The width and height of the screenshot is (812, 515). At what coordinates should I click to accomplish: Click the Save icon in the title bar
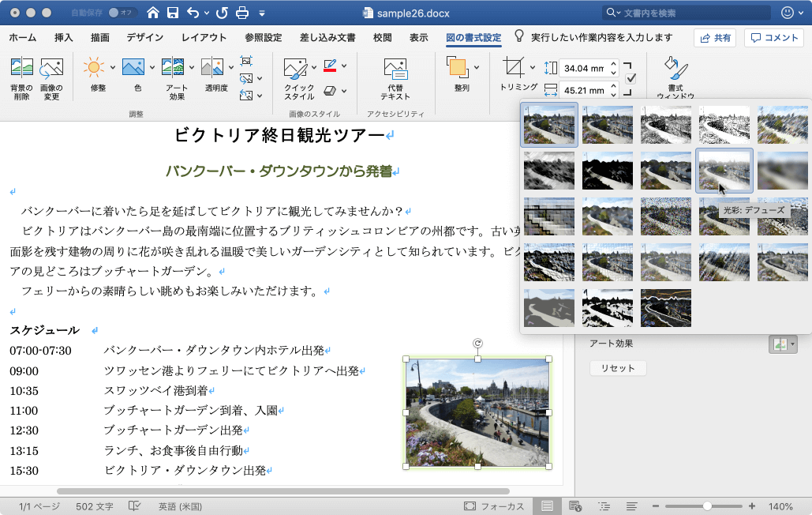click(172, 13)
